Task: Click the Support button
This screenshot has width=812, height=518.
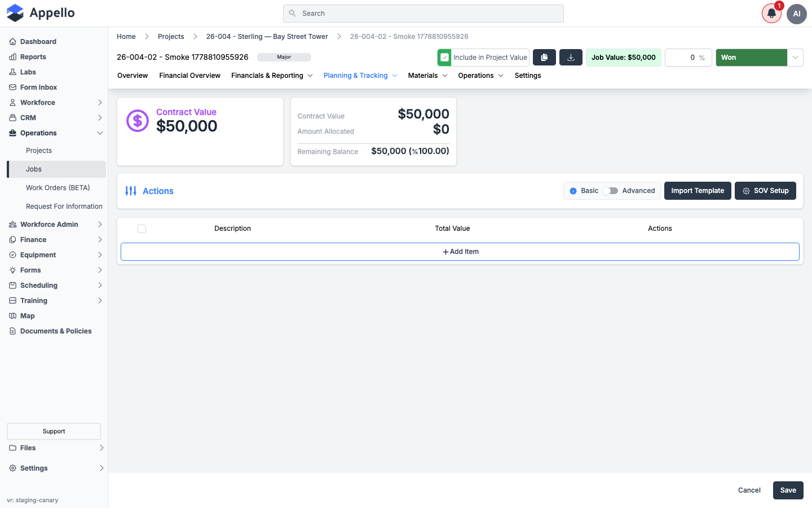Action: pyautogui.click(x=54, y=432)
